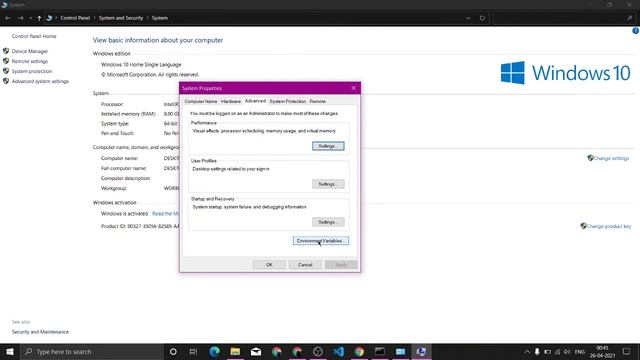
Task: Open Mail app from taskbar
Action: [256, 351]
